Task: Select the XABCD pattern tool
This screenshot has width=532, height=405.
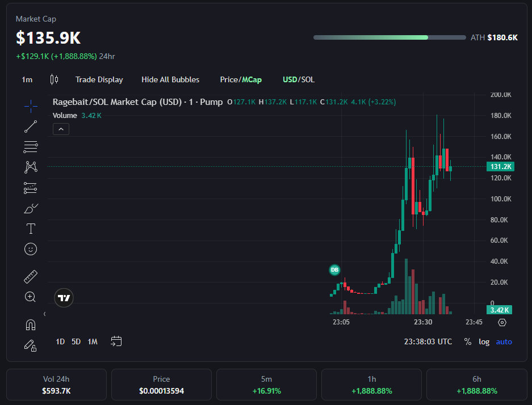Action: tap(31, 167)
